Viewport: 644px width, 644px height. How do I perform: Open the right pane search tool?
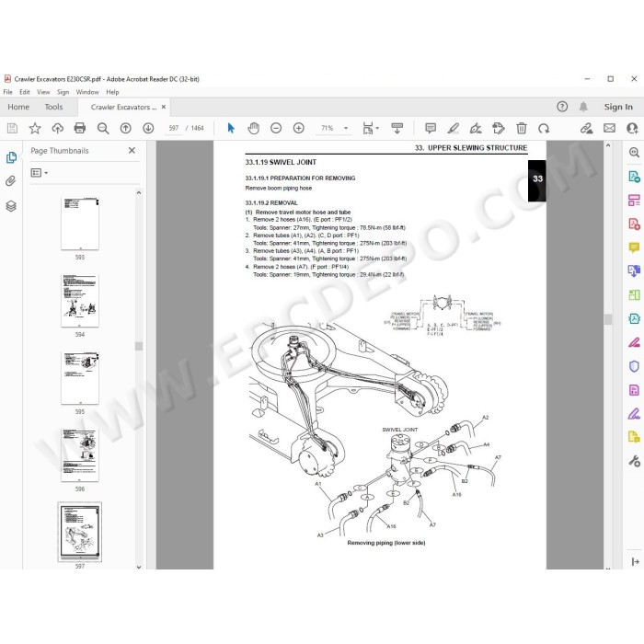click(x=634, y=153)
